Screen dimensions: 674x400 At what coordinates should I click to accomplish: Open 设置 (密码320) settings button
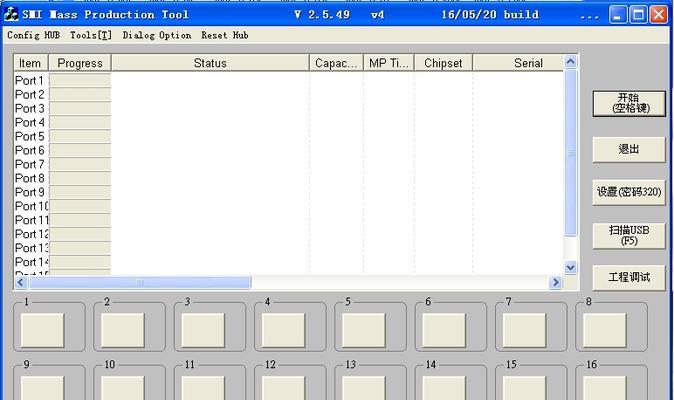pyautogui.click(x=629, y=192)
